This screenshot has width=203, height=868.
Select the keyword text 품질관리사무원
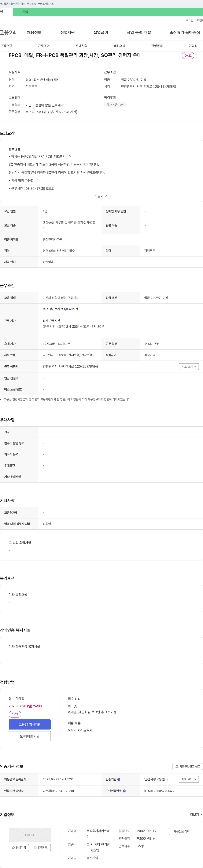tap(52, 240)
